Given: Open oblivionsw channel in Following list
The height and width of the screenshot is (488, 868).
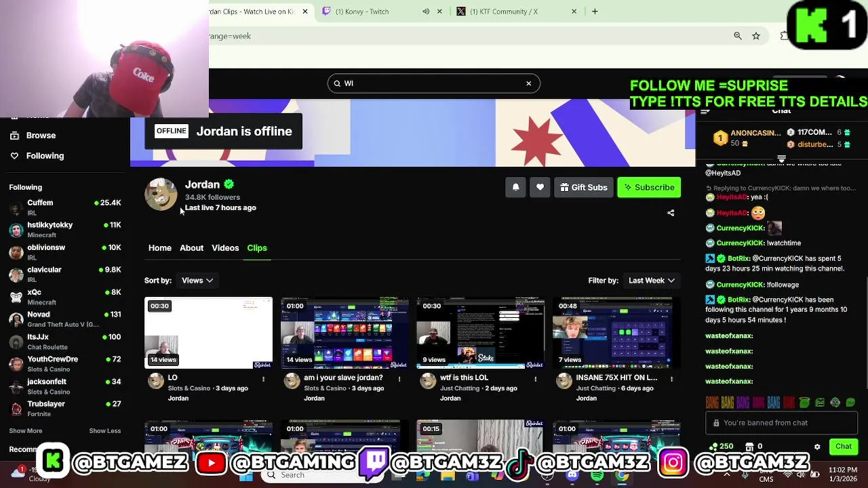Looking at the screenshot, I should pos(65,252).
